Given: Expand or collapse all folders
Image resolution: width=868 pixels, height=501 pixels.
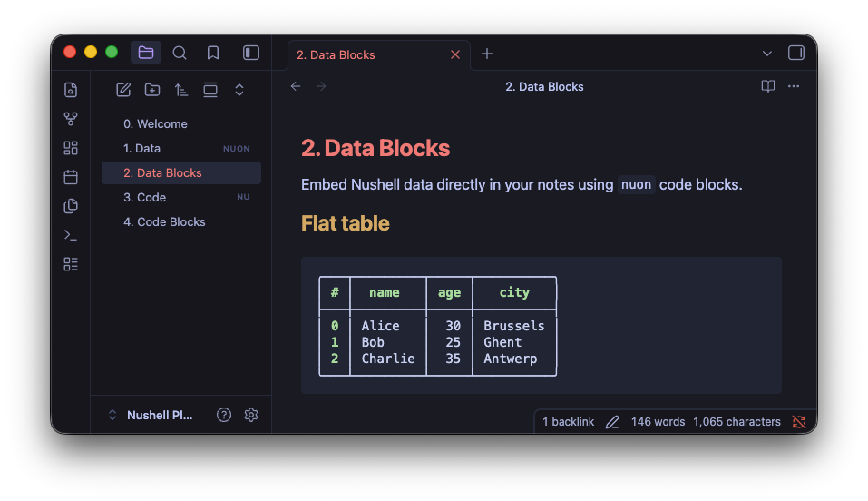Looking at the screenshot, I should [x=239, y=90].
